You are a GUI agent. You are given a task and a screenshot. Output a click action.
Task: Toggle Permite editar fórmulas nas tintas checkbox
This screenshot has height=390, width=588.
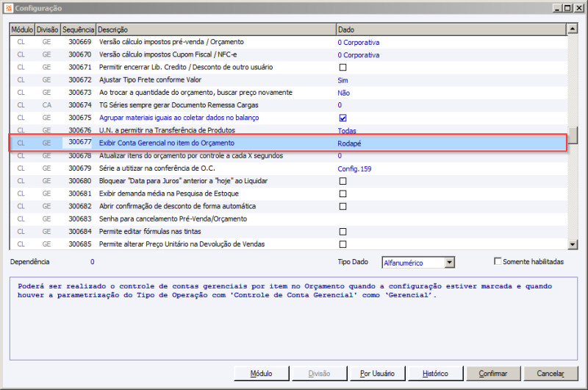343,232
